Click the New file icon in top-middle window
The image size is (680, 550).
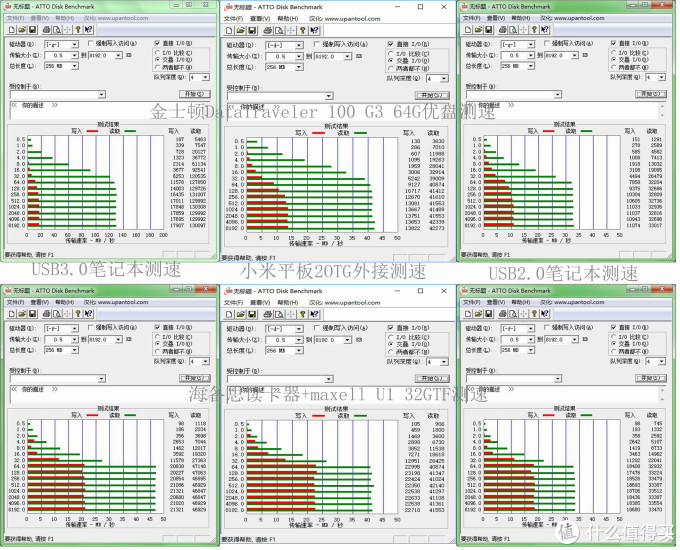point(229,30)
